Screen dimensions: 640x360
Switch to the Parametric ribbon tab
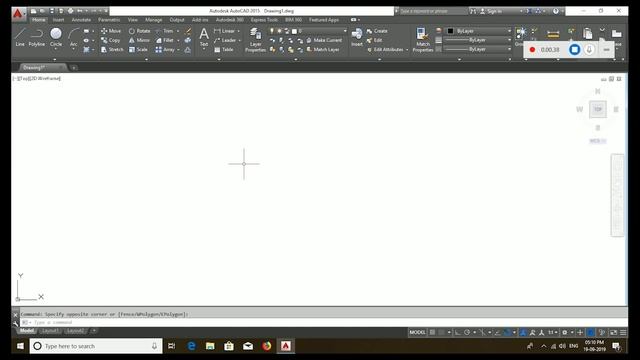[x=109, y=20]
